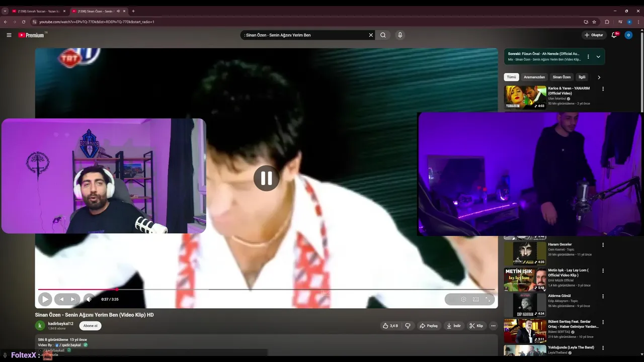The height and width of the screenshot is (362, 644).
Task: Pause the video via center overlay
Action: 266,178
